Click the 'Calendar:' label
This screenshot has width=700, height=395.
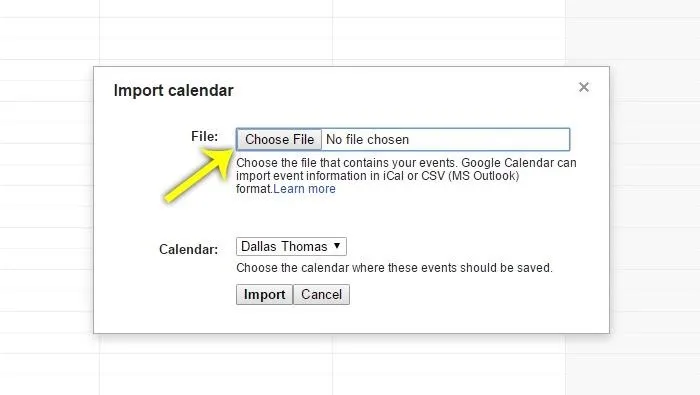(188, 249)
